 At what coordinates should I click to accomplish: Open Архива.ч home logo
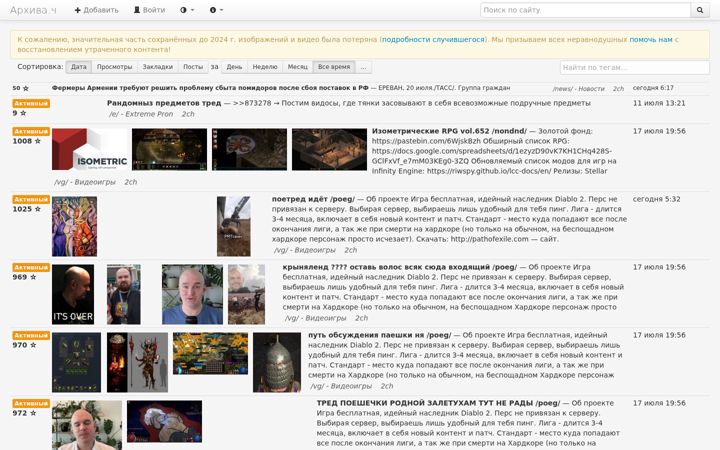click(x=33, y=10)
